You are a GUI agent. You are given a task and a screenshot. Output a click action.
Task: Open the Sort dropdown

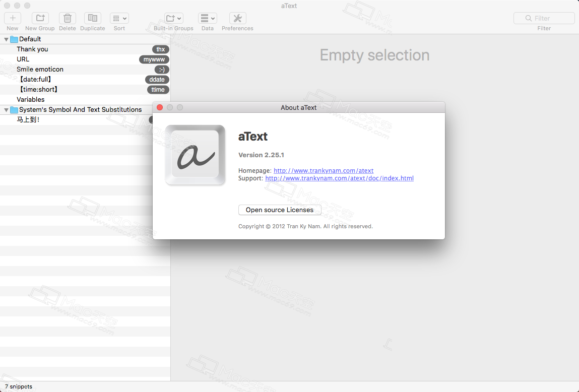point(119,18)
